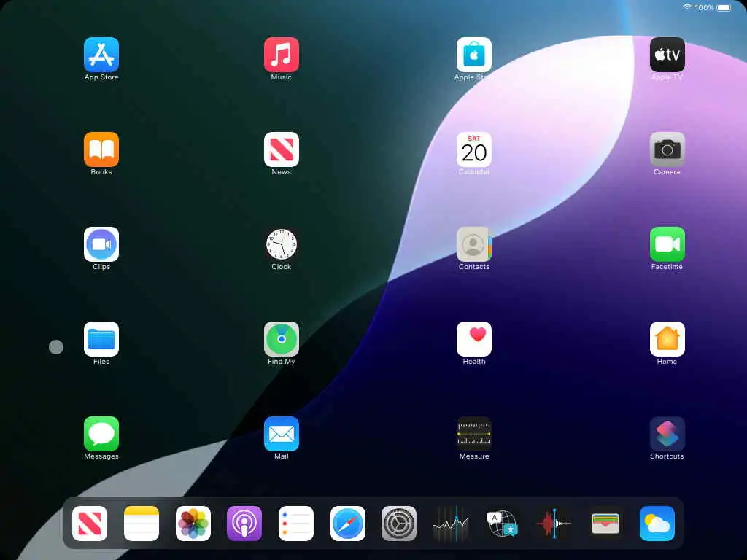
Task: Open Weather from the dock
Action: click(657, 524)
